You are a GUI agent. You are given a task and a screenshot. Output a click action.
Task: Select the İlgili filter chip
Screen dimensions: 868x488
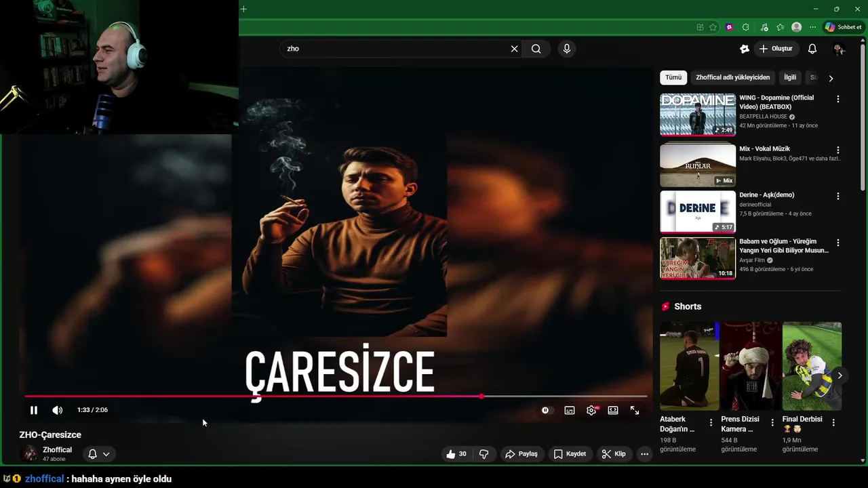(x=790, y=77)
